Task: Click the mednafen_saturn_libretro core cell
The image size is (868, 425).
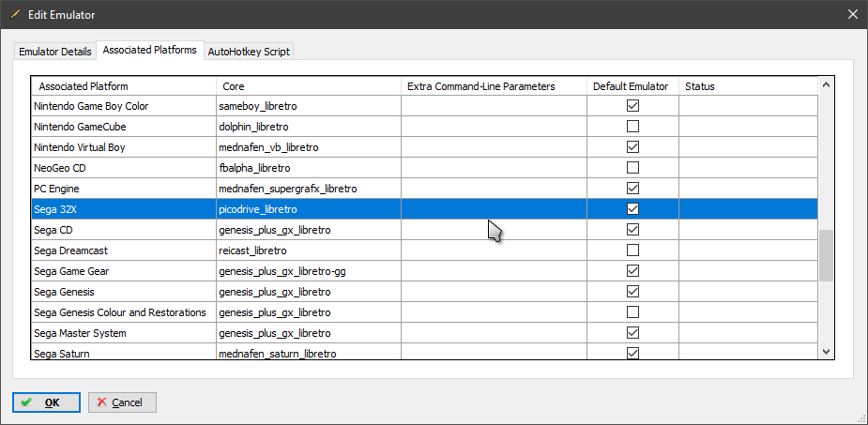Action: (x=309, y=352)
